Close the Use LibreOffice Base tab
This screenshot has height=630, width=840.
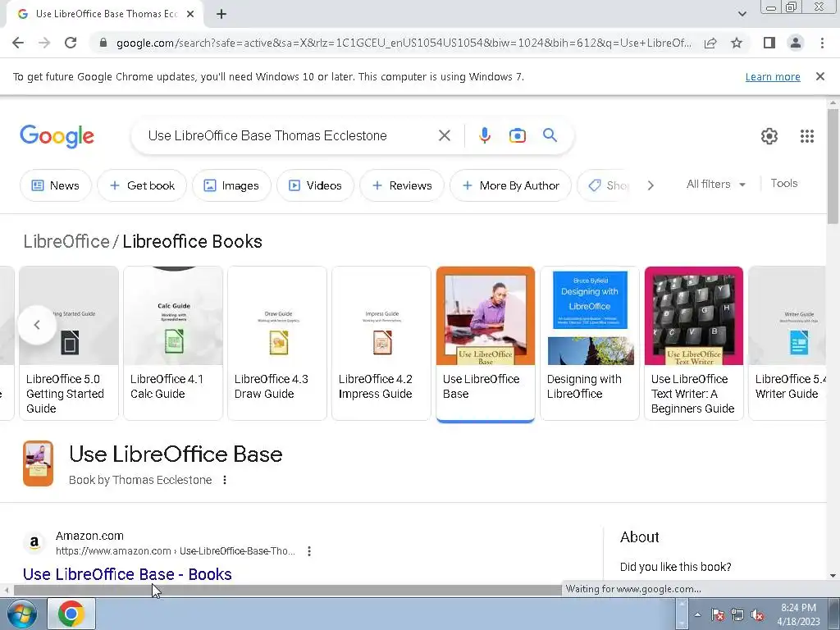(190, 14)
